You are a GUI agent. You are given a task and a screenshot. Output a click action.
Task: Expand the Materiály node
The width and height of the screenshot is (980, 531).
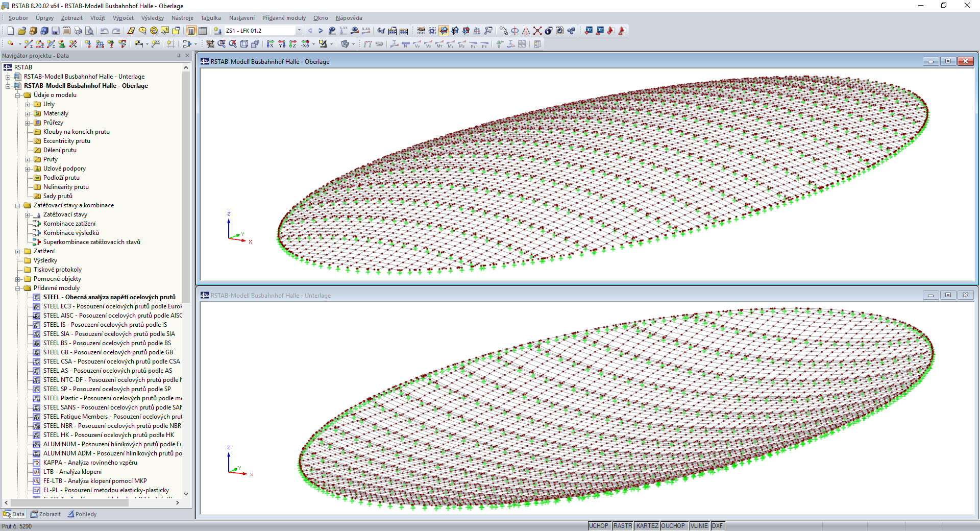pos(28,113)
